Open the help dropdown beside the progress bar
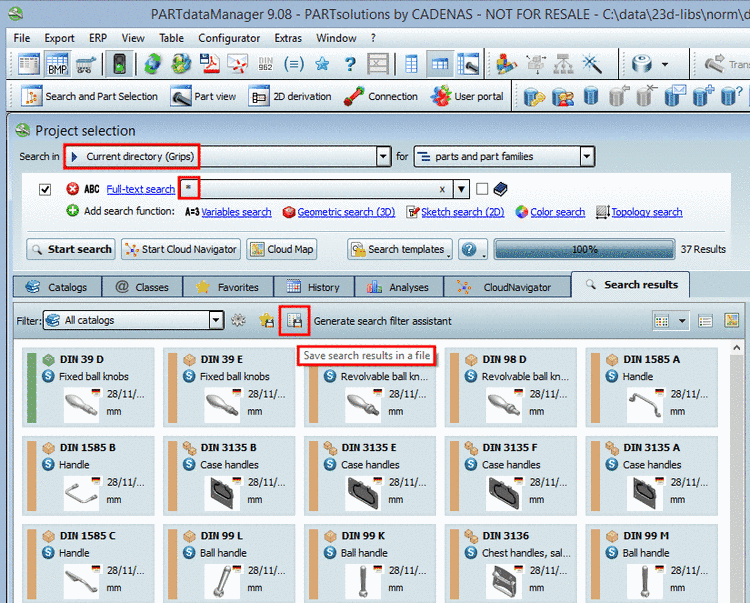 pyautogui.click(x=473, y=249)
